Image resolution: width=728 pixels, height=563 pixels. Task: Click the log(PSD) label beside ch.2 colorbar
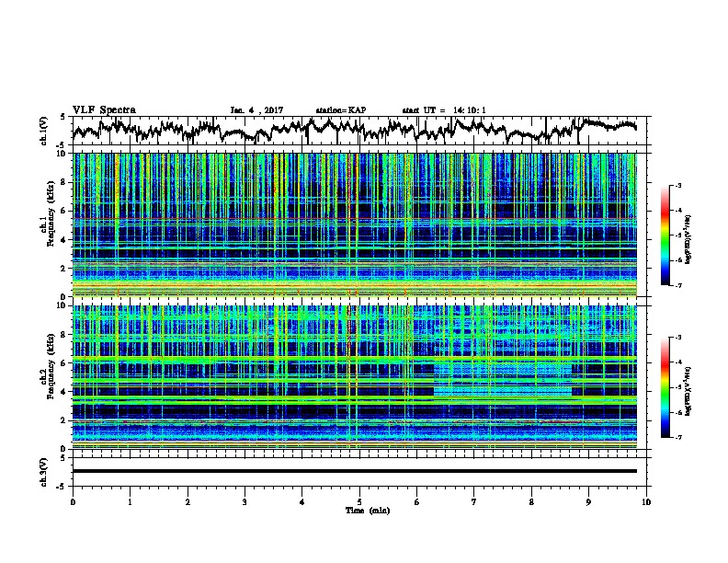(688, 391)
